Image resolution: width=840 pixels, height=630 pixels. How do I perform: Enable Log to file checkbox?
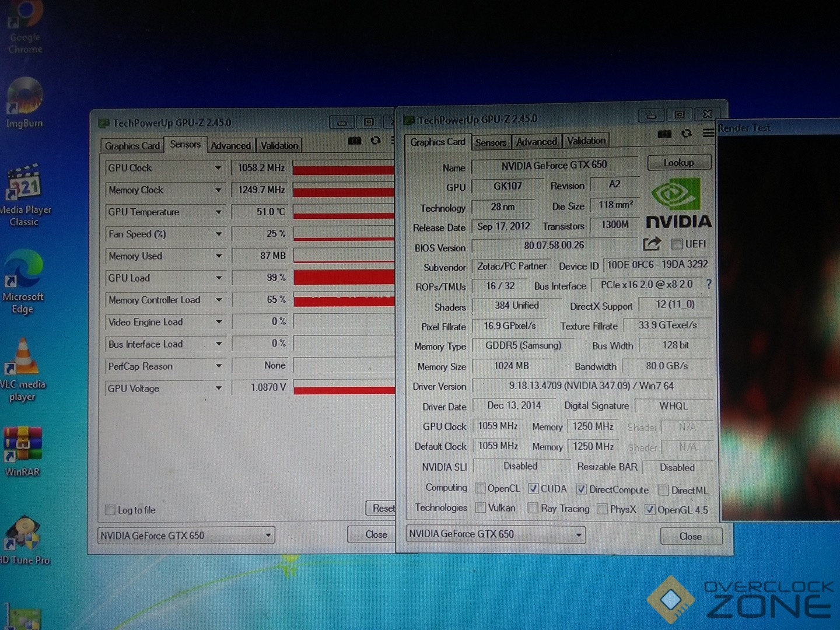(110, 510)
